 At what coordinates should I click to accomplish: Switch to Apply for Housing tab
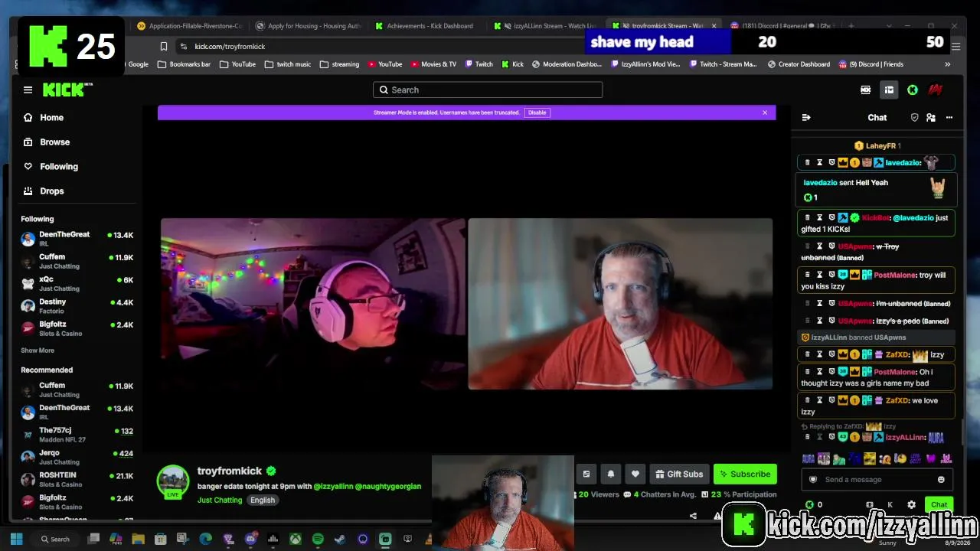[309, 26]
